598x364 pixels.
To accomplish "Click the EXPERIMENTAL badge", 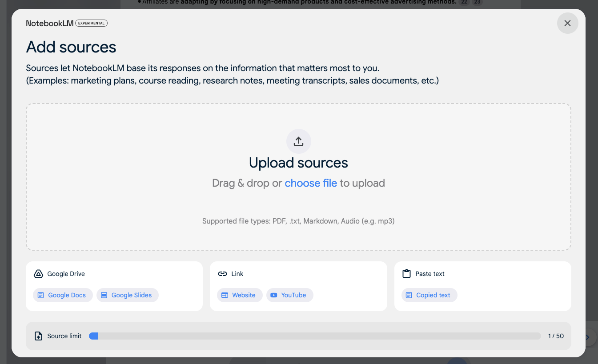I will (91, 23).
